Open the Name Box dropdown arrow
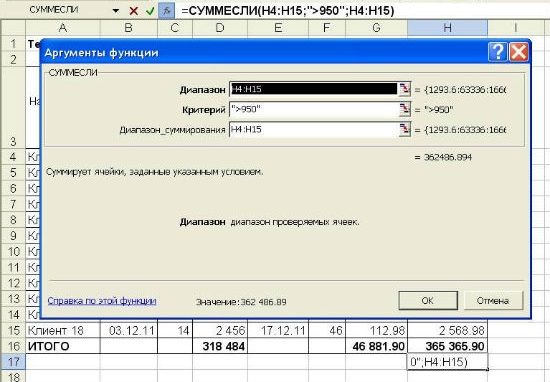The width and height of the screenshot is (550, 382). pos(116,11)
